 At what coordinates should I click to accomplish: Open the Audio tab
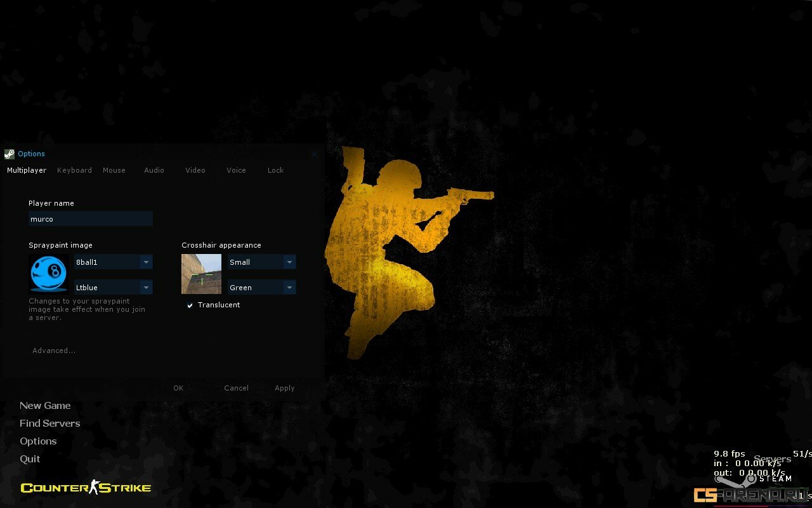point(154,170)
